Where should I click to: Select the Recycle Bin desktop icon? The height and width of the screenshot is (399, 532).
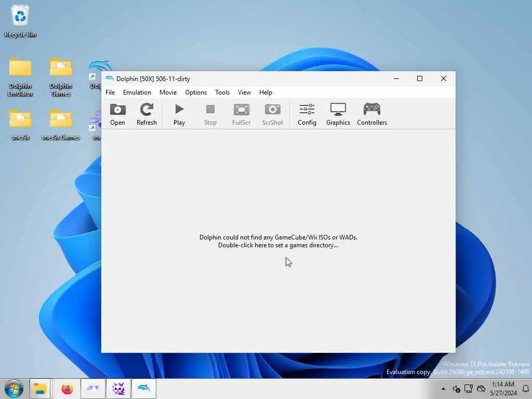(x=20, y=21)
